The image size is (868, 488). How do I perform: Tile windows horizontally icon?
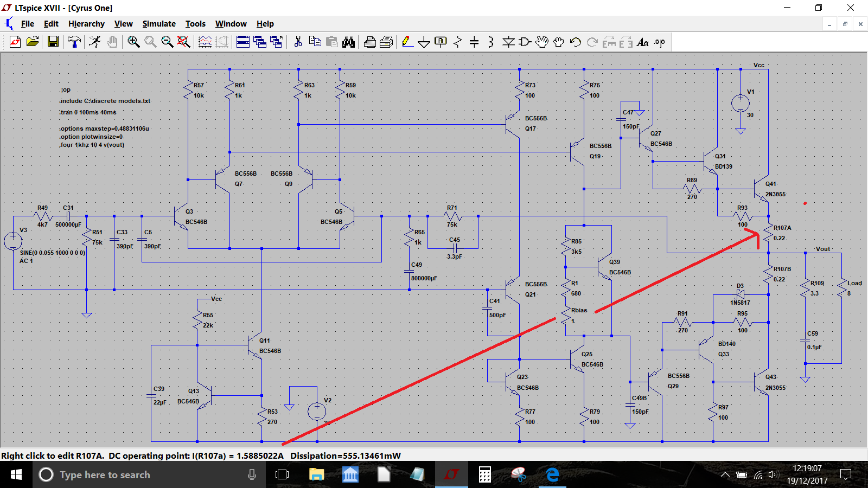[x=243, y=42]
